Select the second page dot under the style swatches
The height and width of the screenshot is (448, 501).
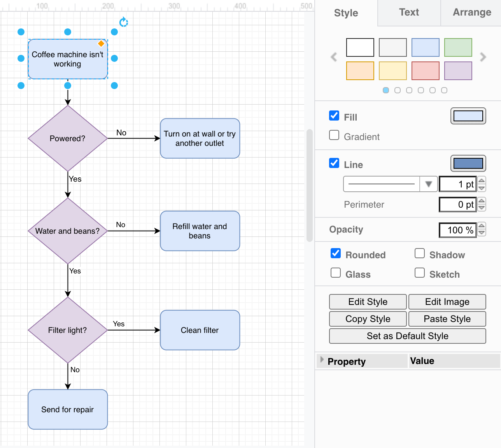pos(398,90)
